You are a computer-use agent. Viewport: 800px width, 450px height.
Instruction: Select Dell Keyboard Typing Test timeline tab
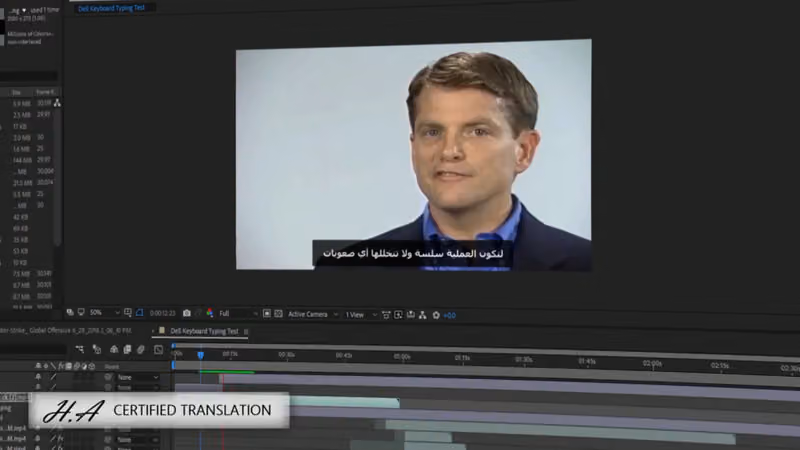coord(204,331)
